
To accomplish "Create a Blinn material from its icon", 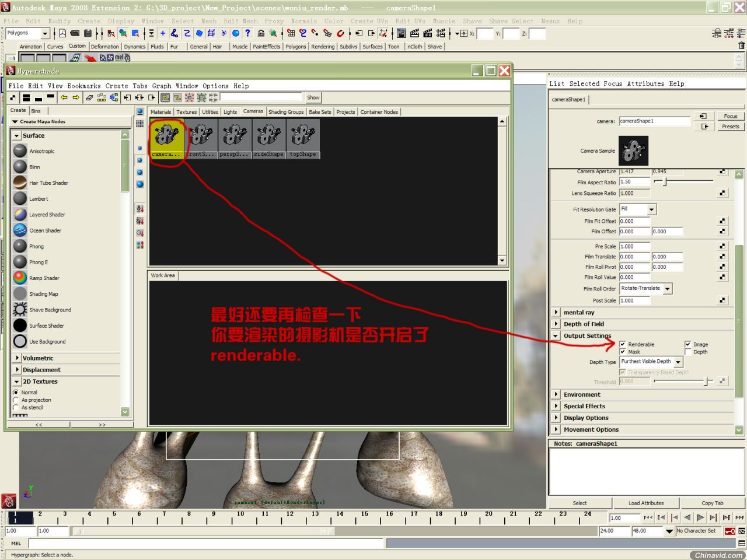I will click(x=20, y=167).
